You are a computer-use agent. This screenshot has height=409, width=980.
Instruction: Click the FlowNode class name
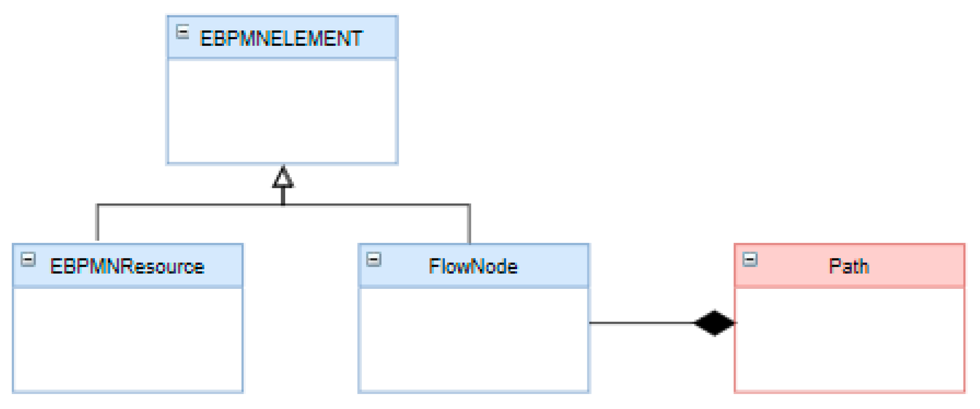click(x=473, y=266)
